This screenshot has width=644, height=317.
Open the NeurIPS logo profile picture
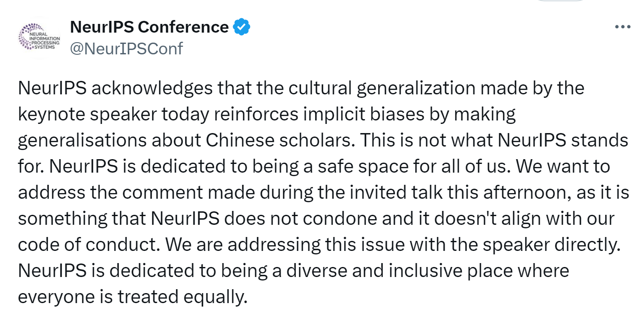coord(40,37)
